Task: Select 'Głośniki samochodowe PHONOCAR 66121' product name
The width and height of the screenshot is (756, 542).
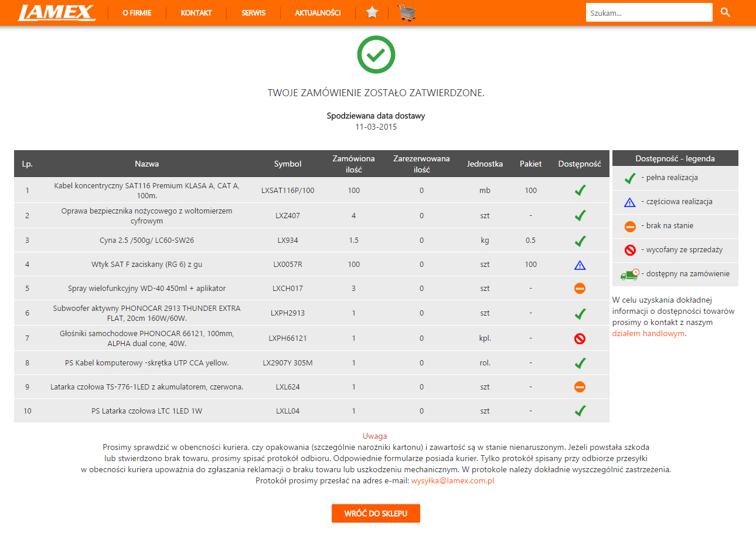Action: tap(147, 338)
